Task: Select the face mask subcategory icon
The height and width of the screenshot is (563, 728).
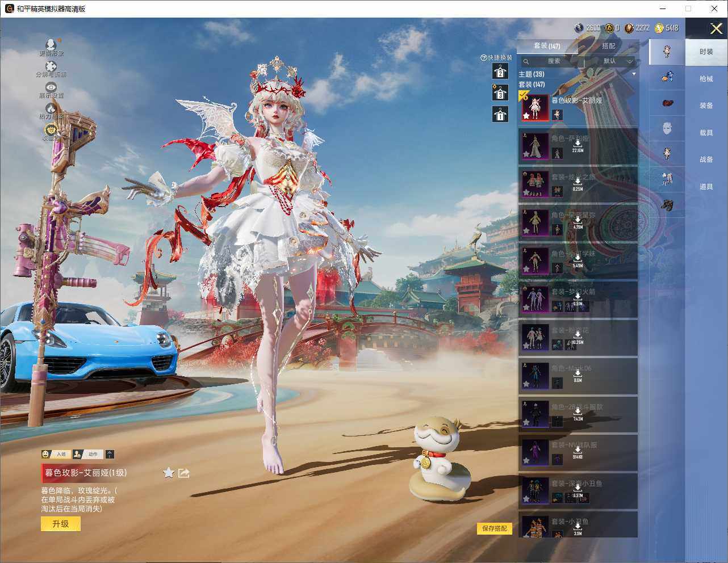Action: tap(667, 128)
